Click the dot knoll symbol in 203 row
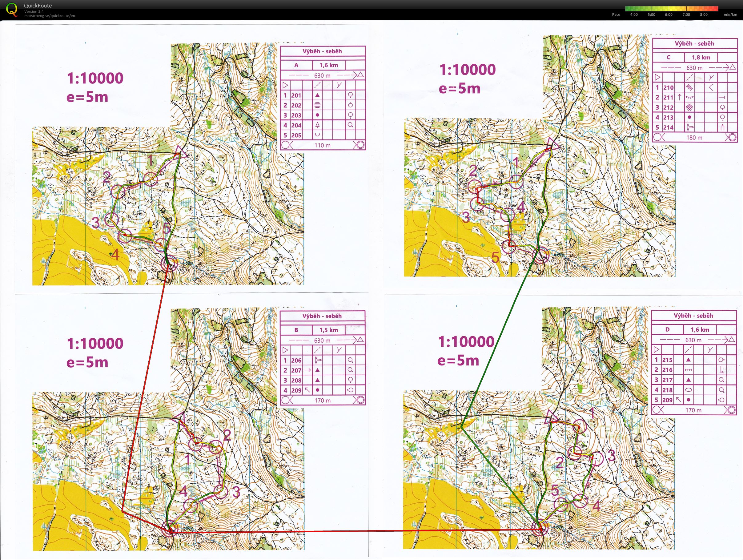 tap(317, 115)
